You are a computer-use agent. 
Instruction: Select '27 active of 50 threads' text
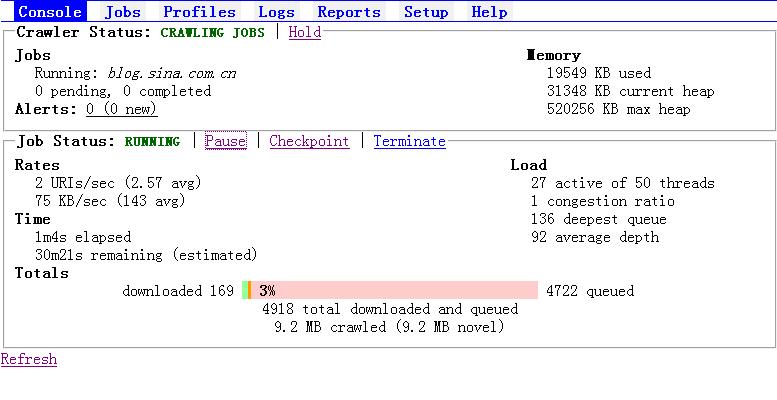point(622,183)
